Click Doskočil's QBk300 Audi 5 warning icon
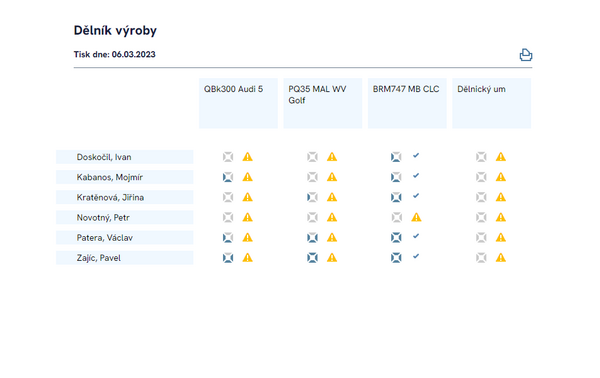The height and width of the screenshot is (378, 600). click(248, 157)
